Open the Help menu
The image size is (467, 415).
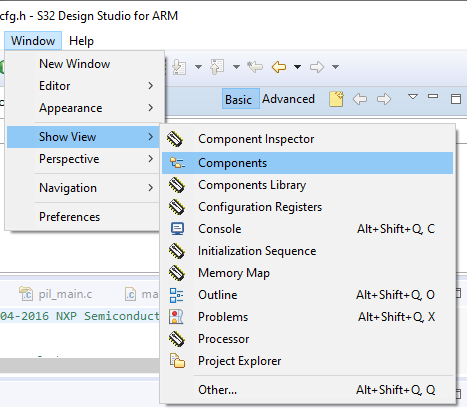coord(81,41)
